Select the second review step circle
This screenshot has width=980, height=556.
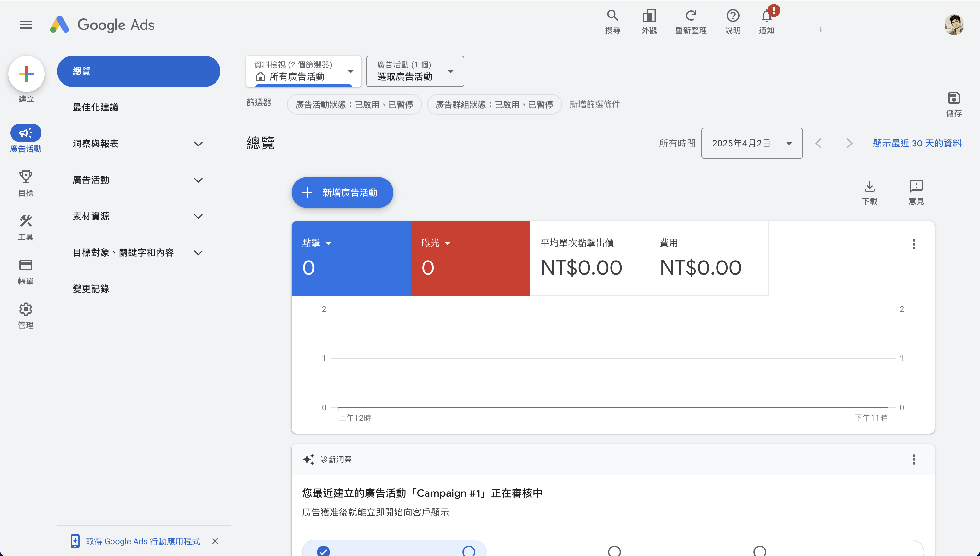tap(469, 551)
